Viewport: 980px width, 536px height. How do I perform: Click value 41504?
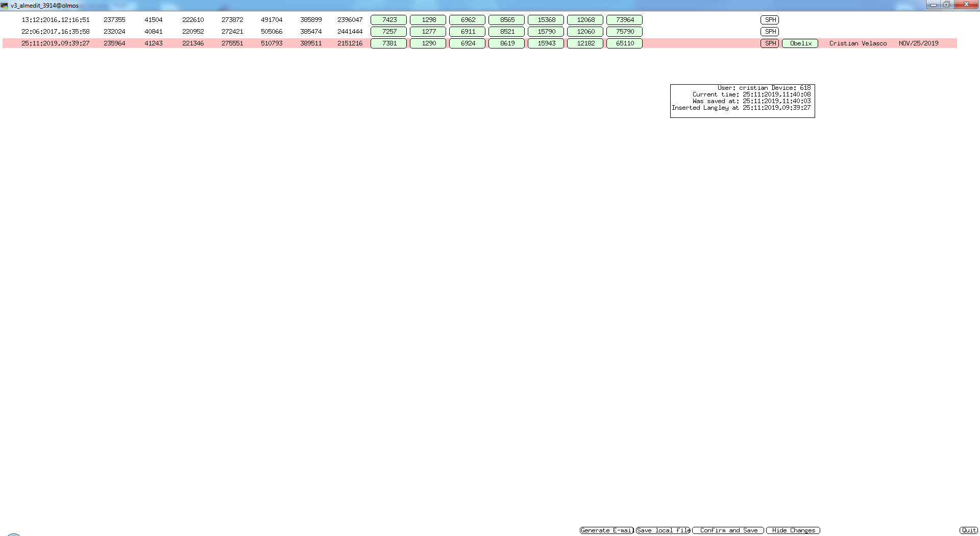(153, 20)
